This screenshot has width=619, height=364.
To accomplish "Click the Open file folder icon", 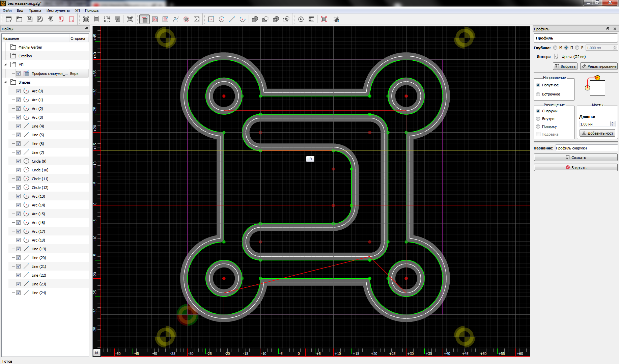I will pos(19,19).
